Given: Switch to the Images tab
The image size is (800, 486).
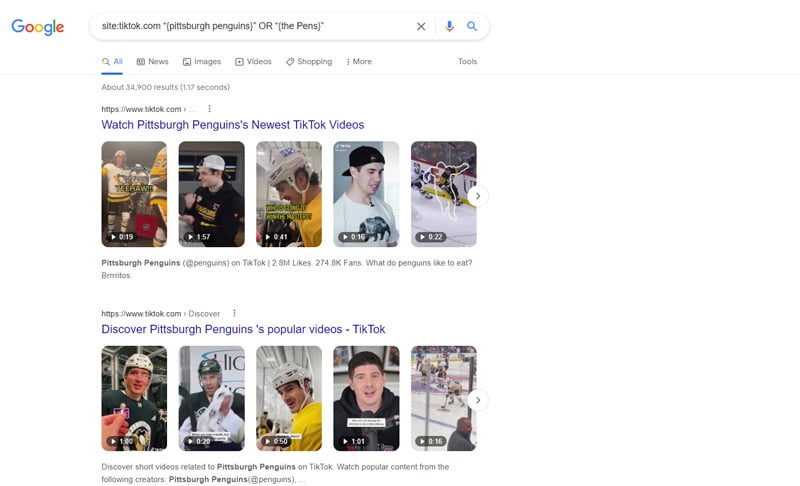Looking at the screenshot, I should tap(202, 62).
